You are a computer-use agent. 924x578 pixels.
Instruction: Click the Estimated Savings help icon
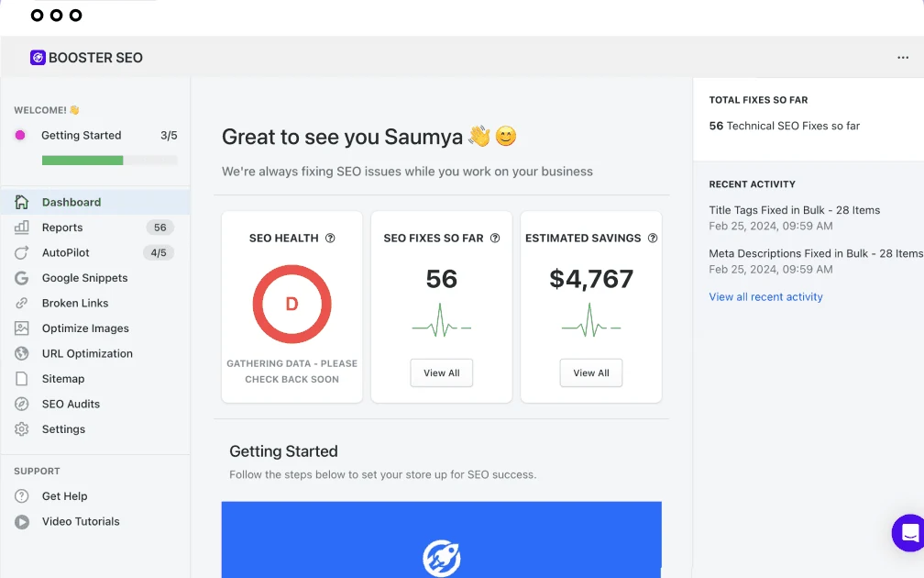tap(653, 239)
